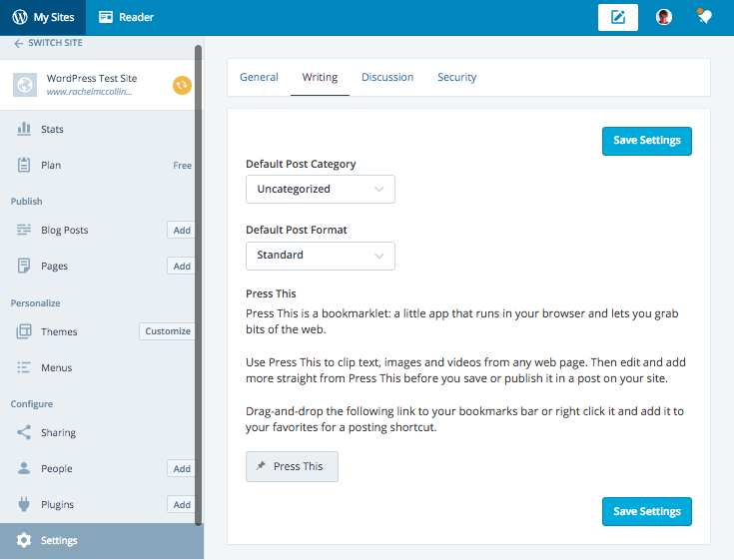This screenshot has height=560, width=734.
Task: Add a new blog post
Action: [x=181, y=231]
